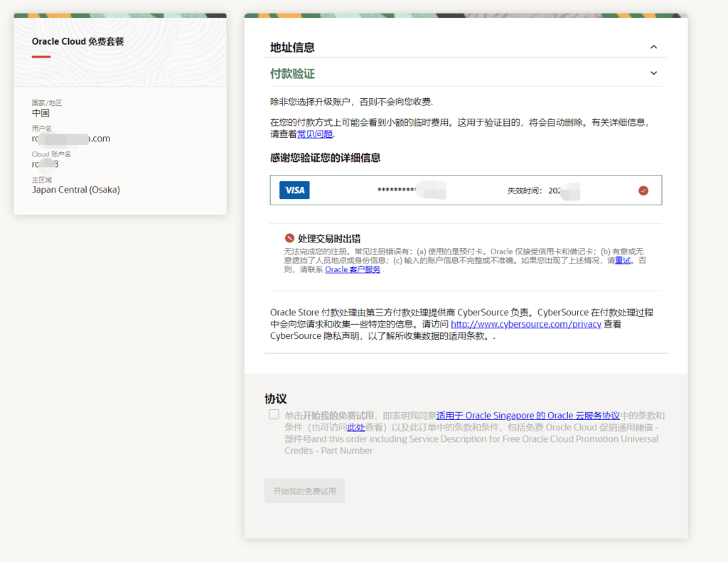Viewport: 728px width, 562px height.
Task: Collapse the 地址信息 section
Action: (653, 46)
